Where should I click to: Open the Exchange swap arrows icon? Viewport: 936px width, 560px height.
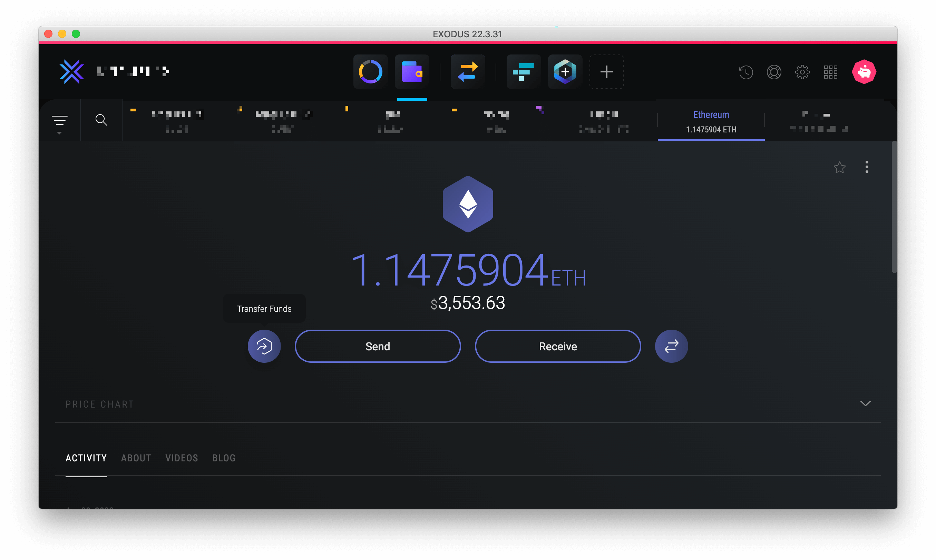[468, 72]
